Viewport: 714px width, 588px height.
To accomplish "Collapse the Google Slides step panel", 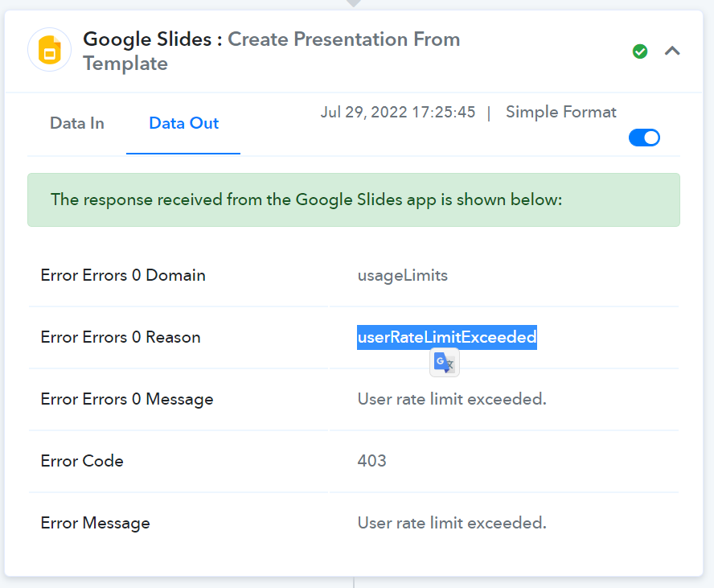I will click(x=672, y=51).
